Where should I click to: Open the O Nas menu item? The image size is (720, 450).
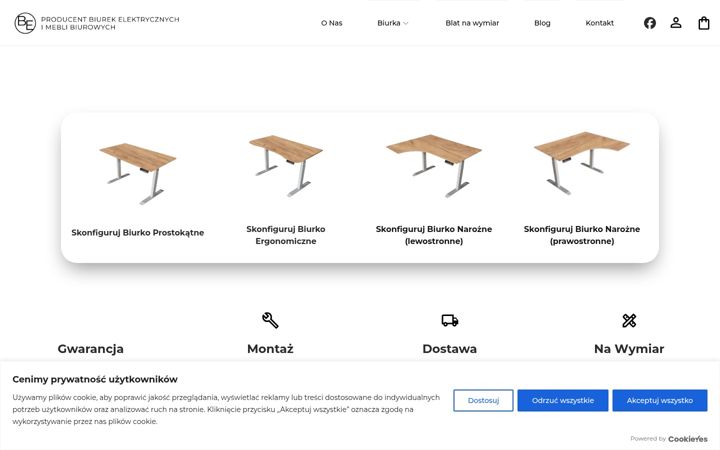coord(332,23)
